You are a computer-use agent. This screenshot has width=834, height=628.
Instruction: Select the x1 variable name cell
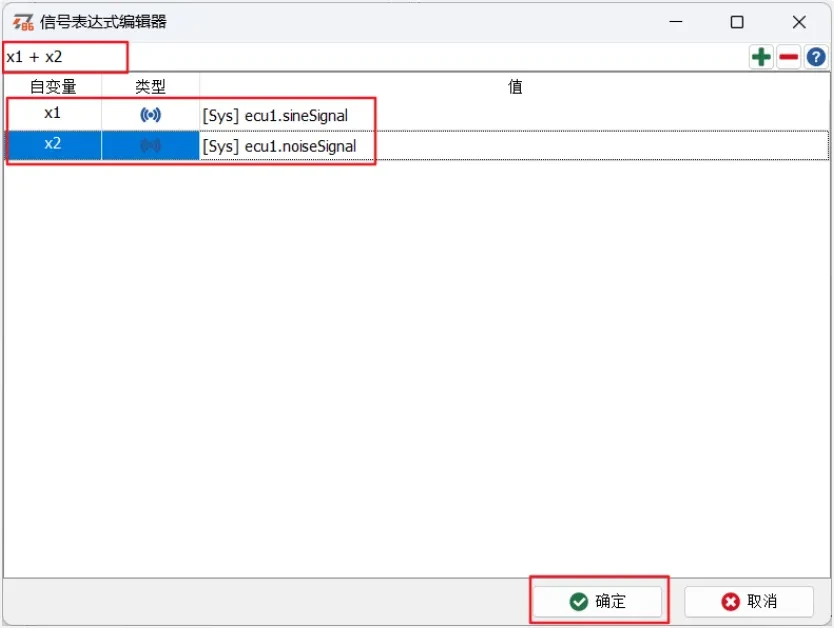52,114
